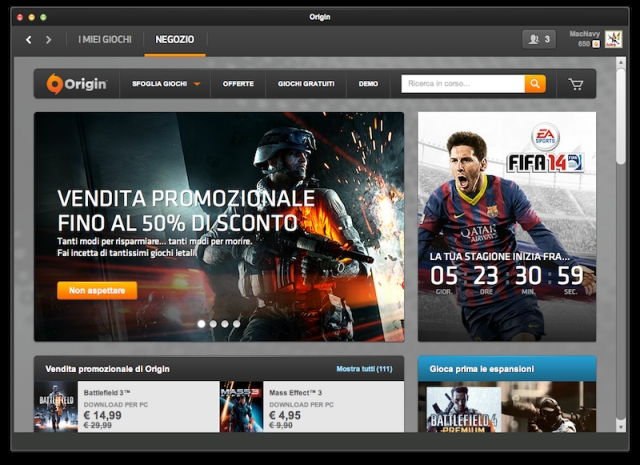Switch to the Negozio tab
640x465 pixels.
[x=175, y=39]
